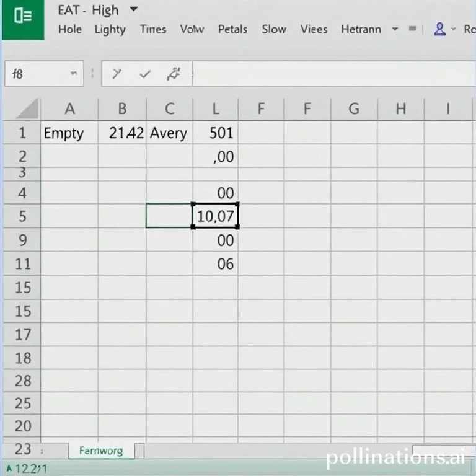Open the dropdown arrow after Hetrann menu

(395, 29)
